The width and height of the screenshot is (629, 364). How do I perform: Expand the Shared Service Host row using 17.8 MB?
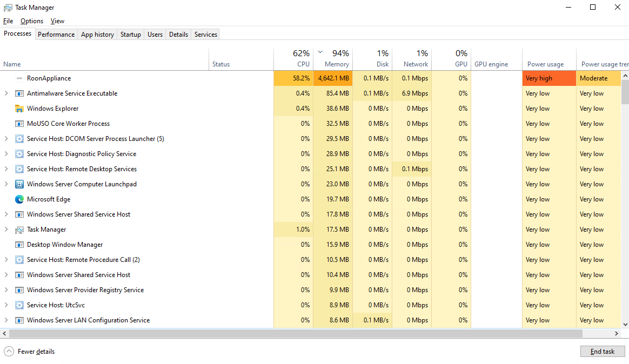[6, 214]
